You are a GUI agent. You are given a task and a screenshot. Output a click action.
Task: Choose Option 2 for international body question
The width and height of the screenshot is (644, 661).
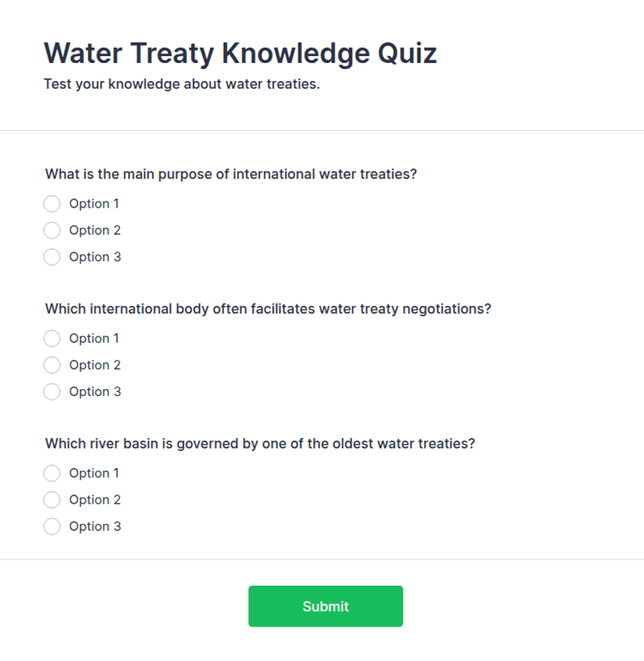52,365
